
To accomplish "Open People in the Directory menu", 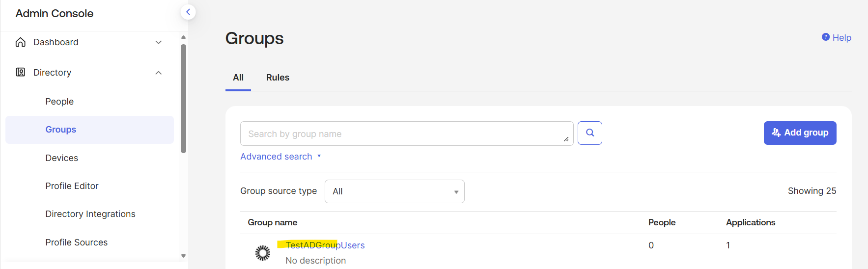I will [59, 102].
